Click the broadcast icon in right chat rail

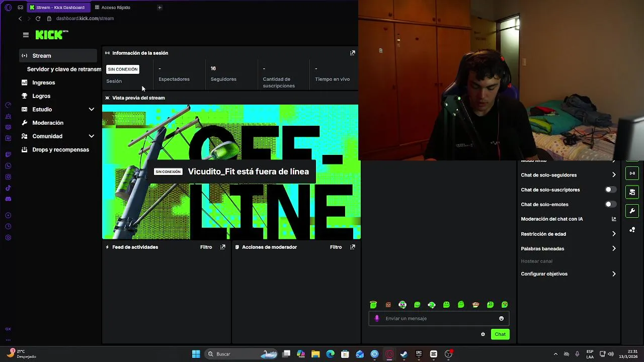[x=632, y=173]
